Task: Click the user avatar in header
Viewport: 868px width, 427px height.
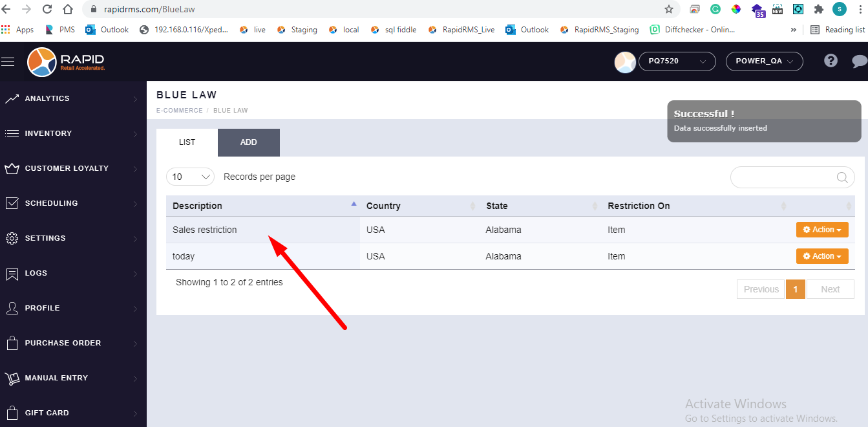Action: click(625, 62)
